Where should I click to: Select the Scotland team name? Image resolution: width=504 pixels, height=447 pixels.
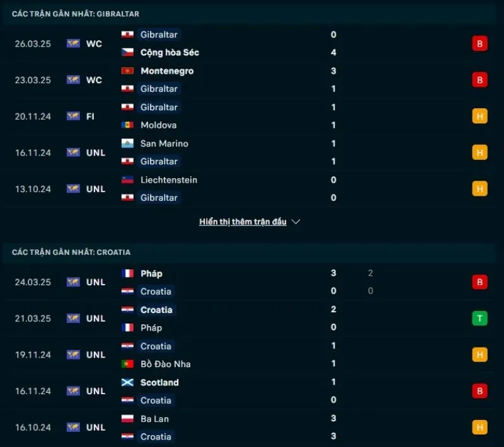[159, 382]
